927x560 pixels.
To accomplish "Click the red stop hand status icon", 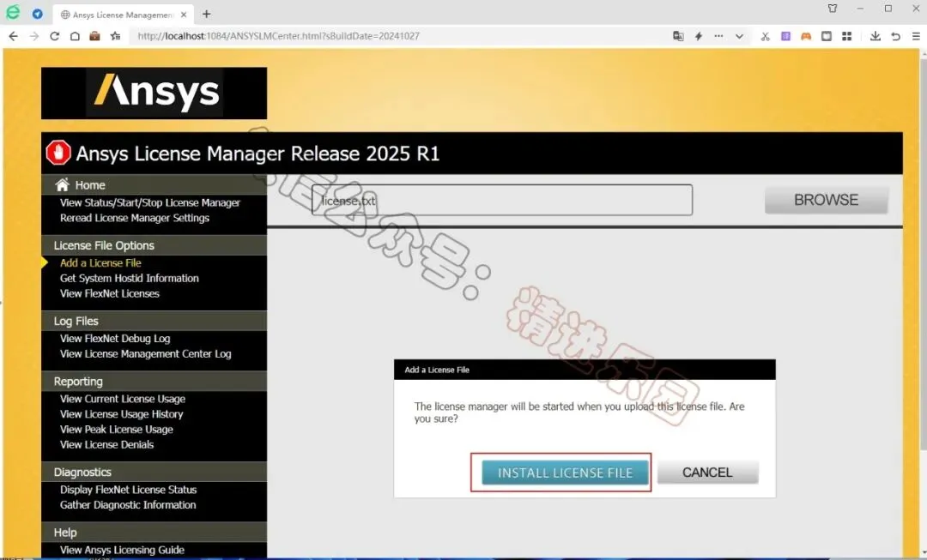I will point(58,153).
